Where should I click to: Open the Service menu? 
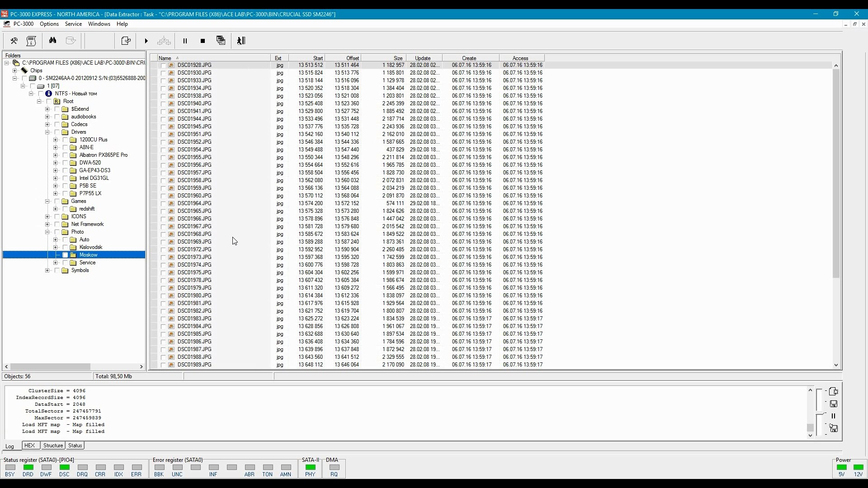click(73, 24)
